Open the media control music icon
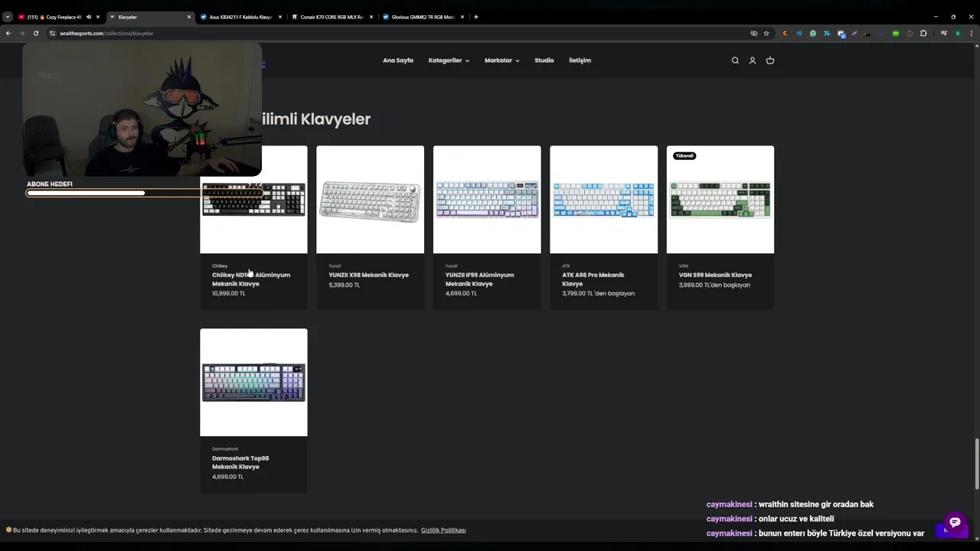The image size is (980, 551). [944, 33]
